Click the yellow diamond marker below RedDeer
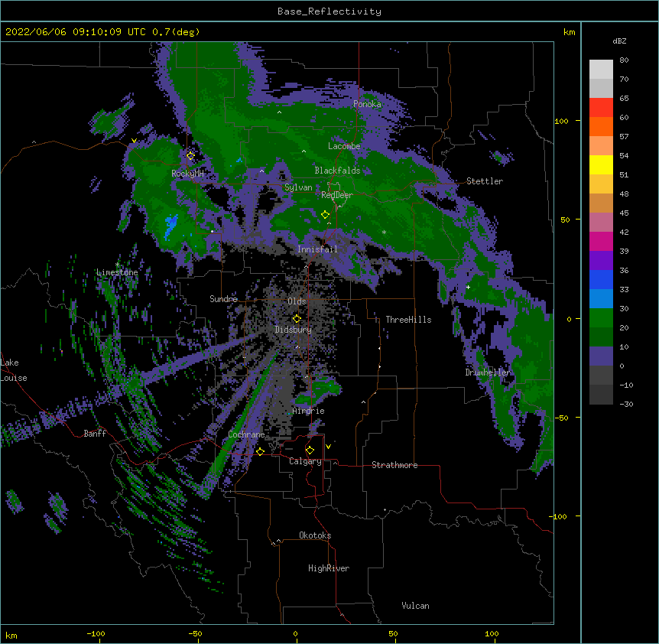The height and width of the screenshot is (644, 659). pos(325,214)
